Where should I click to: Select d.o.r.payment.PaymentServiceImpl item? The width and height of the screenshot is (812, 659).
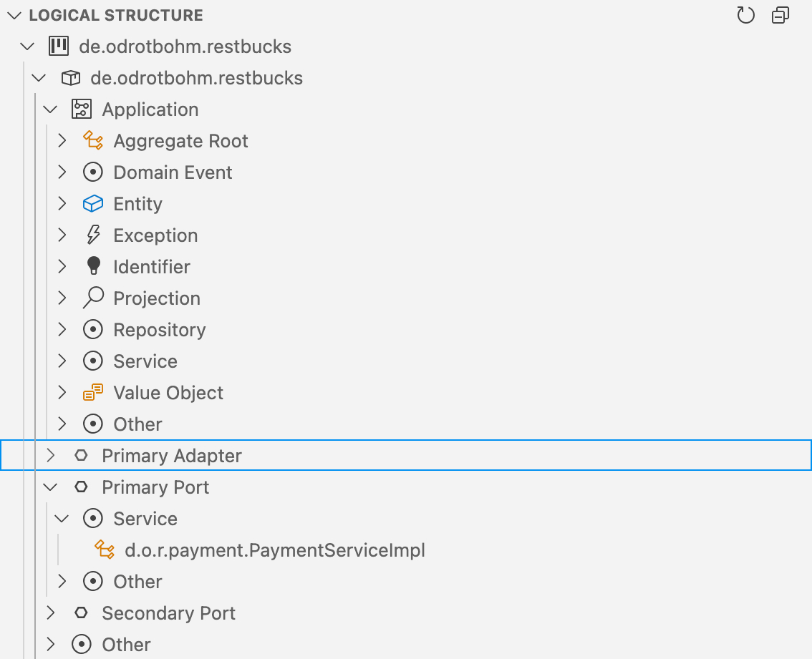point(275,550)
